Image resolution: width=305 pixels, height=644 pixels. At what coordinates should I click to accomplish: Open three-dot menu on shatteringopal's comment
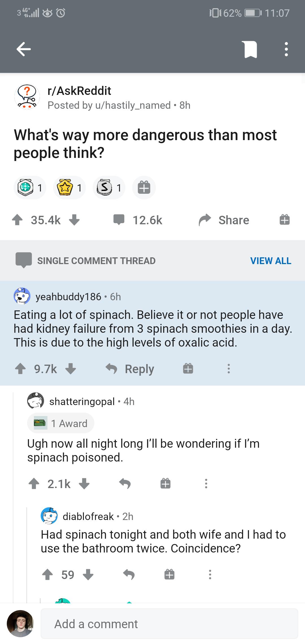coord(206,484)
